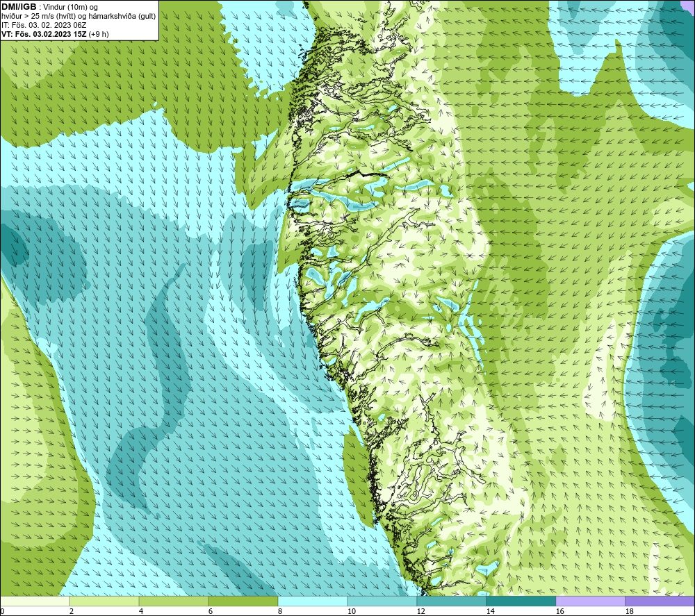Click the medium green 4–6 m/s legend swatch
Image resolution: width=695 pixels, height=616 pixels.
tap(174, 601)
